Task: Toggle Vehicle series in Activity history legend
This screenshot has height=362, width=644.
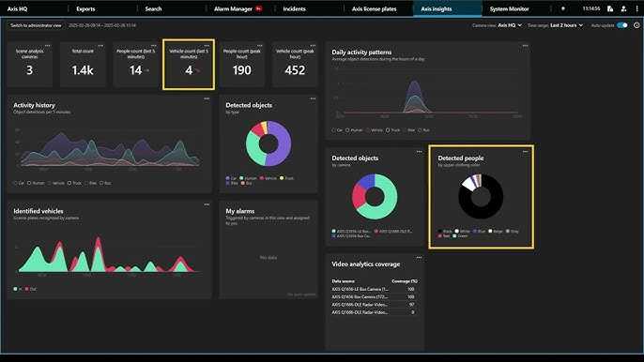Action: pyautogui.click(x=56, y=183)
